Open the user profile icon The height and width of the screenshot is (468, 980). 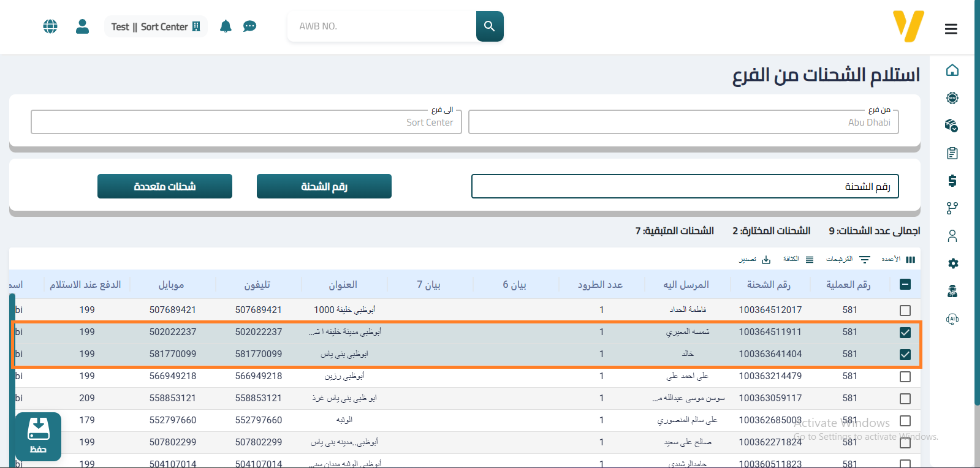(82, 26)
